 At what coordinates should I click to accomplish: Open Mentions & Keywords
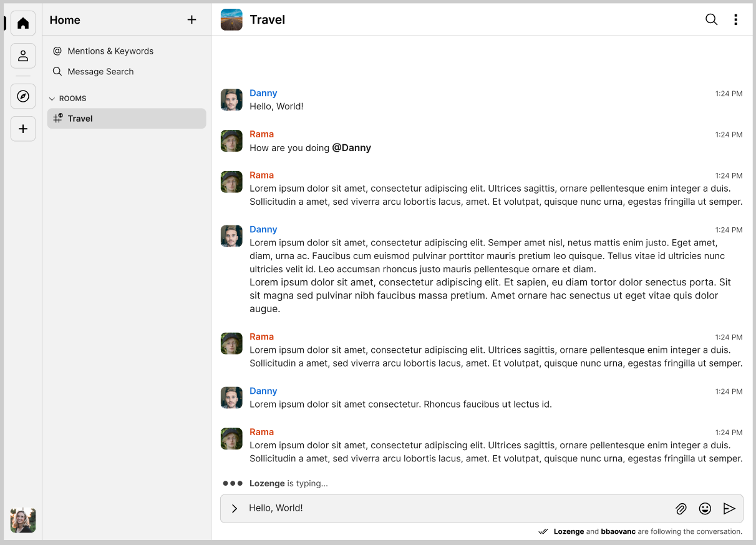[110, 51]
